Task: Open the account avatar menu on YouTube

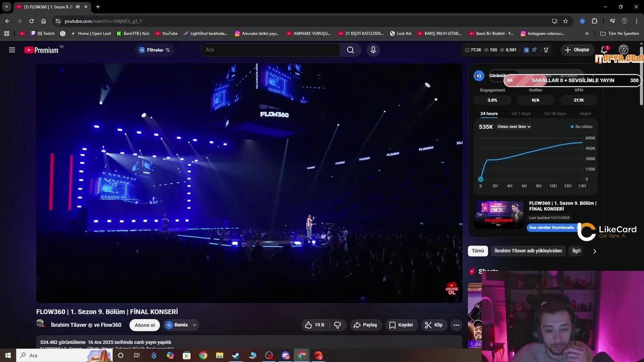Action: click(623, 50)
